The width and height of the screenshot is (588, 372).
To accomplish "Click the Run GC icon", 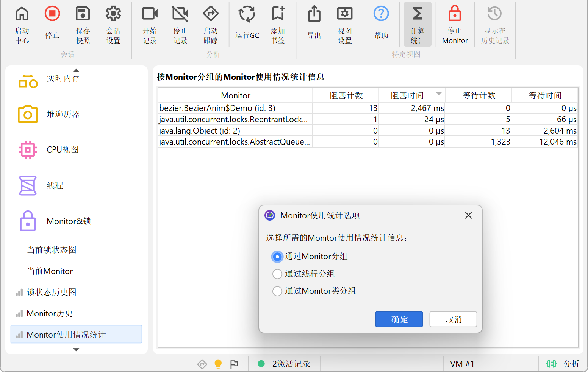I will click(x=247, y=14).
